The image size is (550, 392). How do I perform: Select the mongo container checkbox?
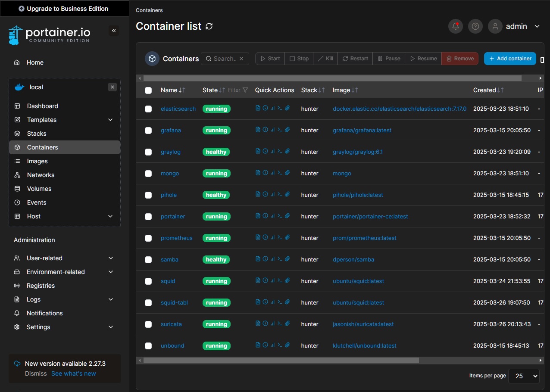pyautogui.click(x=148, y=174)
